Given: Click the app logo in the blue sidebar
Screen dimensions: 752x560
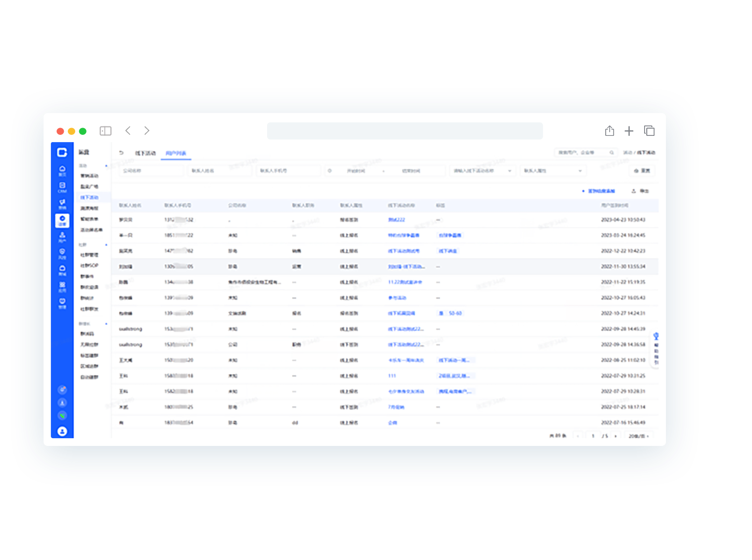Looking at the screenshot, I should (x=62, y=152).
